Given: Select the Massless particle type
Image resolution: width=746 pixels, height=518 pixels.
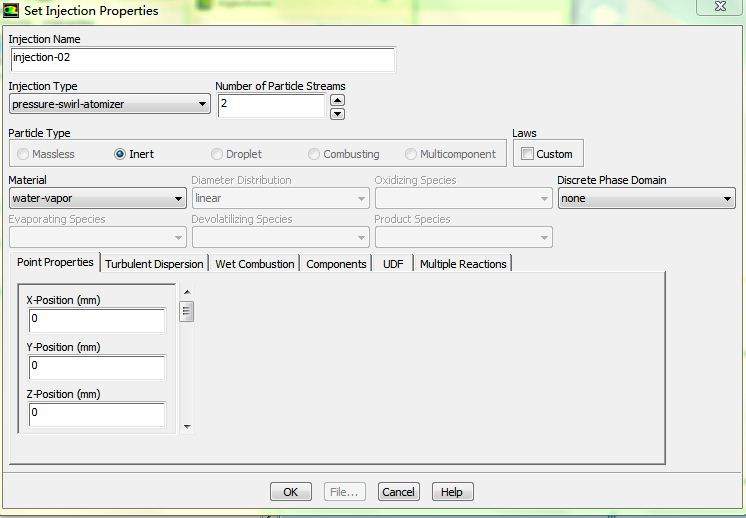Looking at the screenshot, I should point(46,154).
